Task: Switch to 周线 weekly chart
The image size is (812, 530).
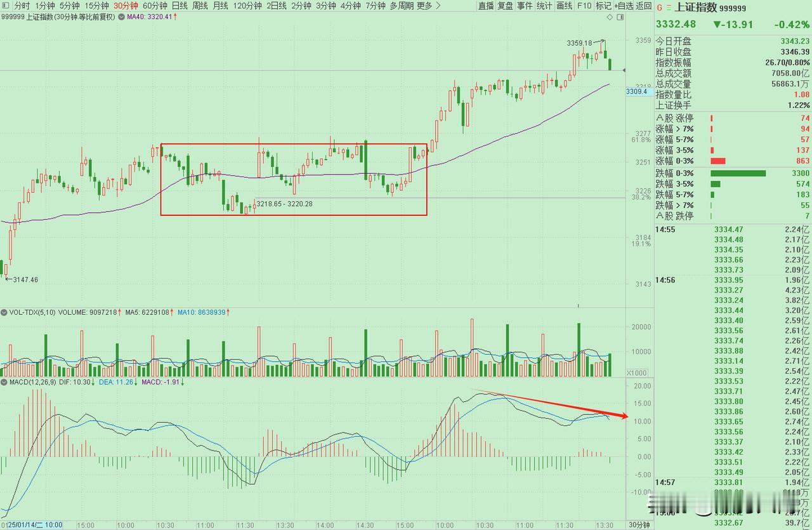Action: 200,6
